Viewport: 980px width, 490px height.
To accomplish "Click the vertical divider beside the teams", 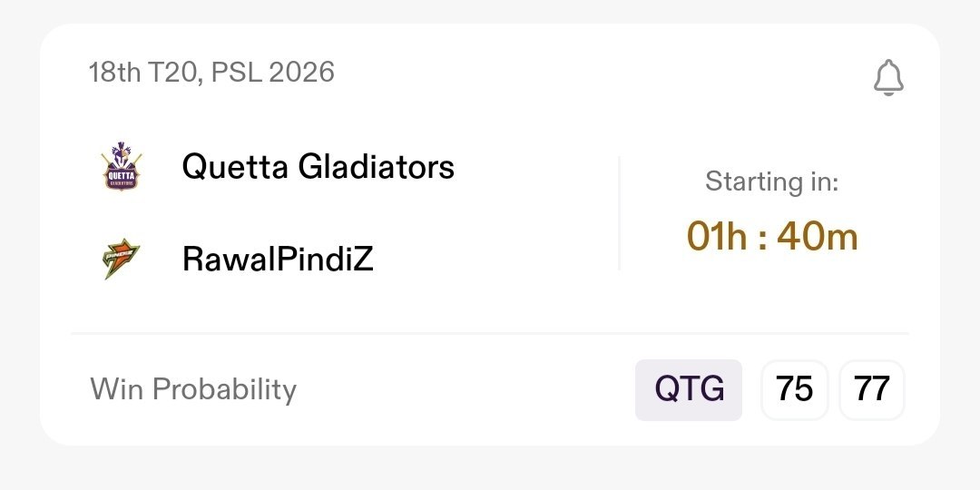I will pyautogui.click(x=620, y=213).
